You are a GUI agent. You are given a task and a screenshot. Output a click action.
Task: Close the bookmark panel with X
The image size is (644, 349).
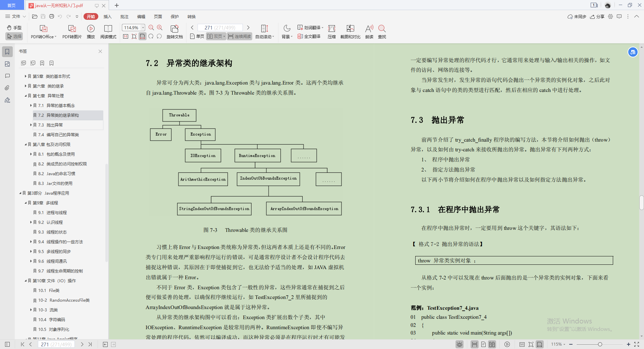(100, 51)
